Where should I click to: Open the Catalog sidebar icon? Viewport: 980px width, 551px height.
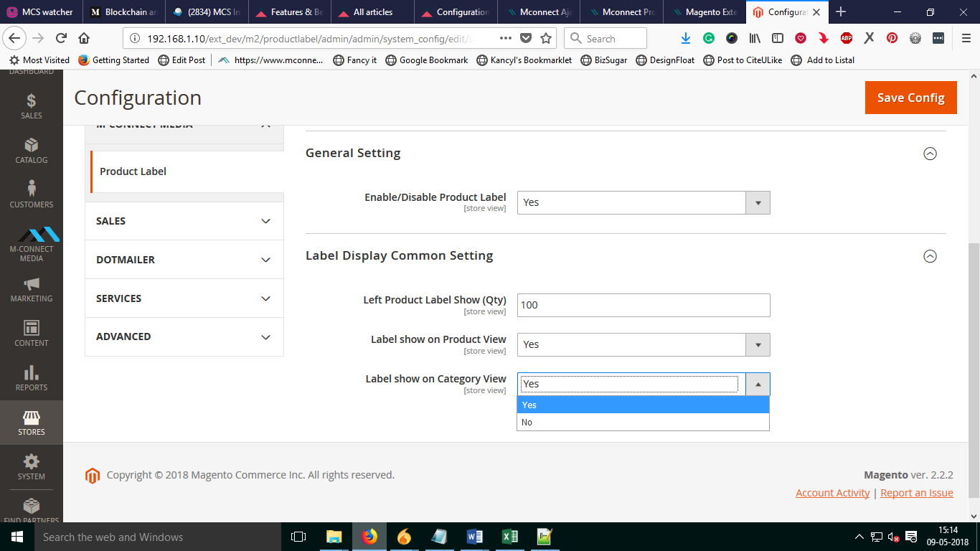tap(31, 150)
